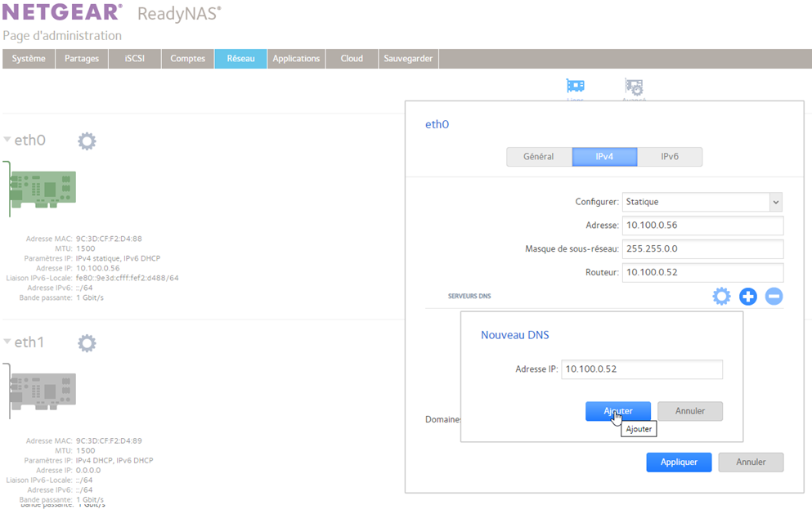Switch to the IPv6 tab

click(x=669, y=157)
